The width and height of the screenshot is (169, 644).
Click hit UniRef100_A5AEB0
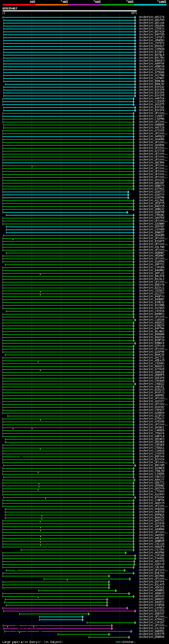pos(152,40)
